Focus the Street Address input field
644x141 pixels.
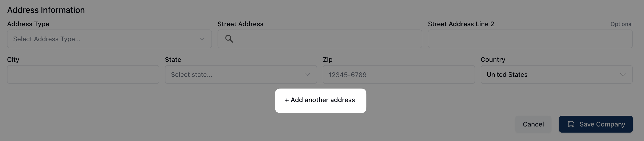(325, 39)
